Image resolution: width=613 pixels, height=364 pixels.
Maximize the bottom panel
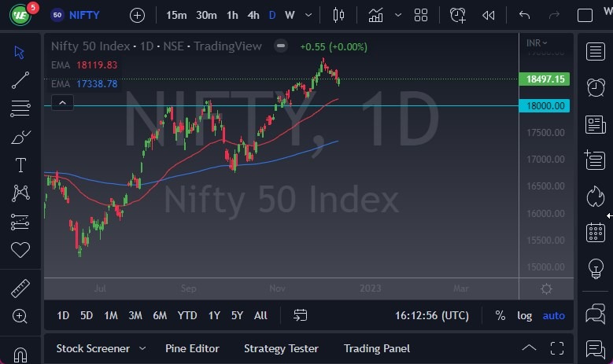coord(557,348)
